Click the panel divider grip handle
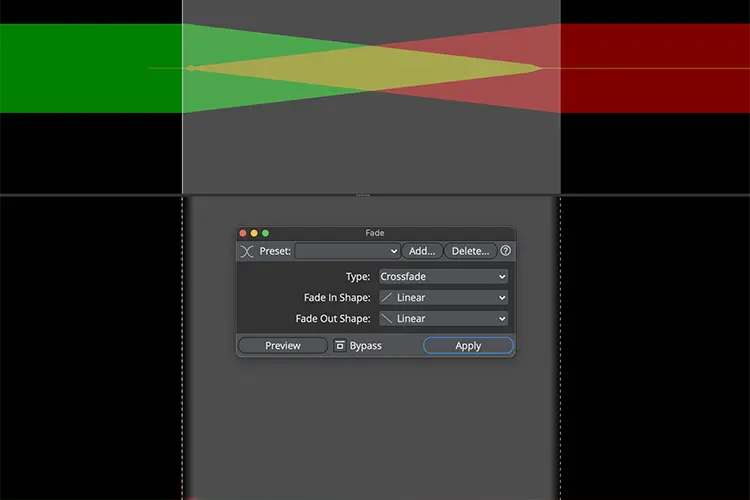Viewport: 750px width, 500px height. pos(363,195)
